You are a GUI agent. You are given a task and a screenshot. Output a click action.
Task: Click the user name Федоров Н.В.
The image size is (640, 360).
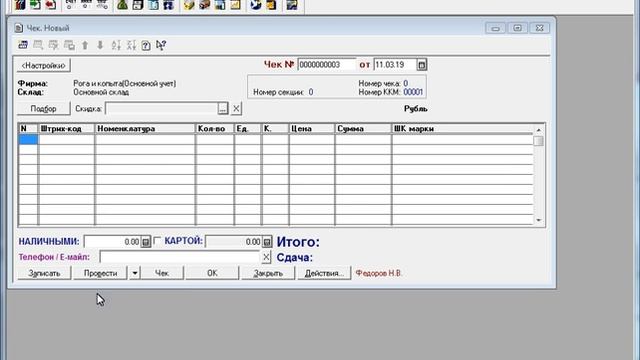click(378, 273)
